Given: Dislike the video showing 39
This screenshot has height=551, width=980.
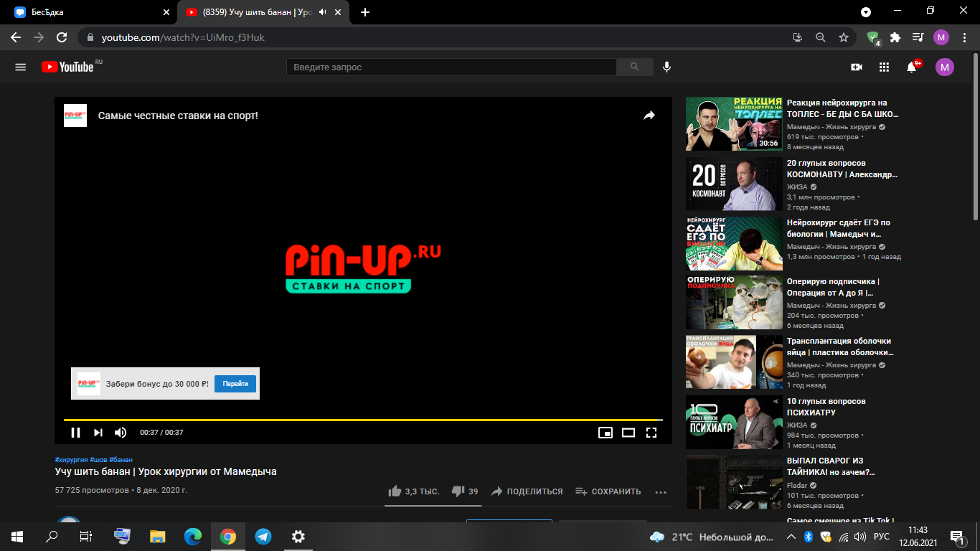Looking at the screenshot, I should tap(464, 491).
